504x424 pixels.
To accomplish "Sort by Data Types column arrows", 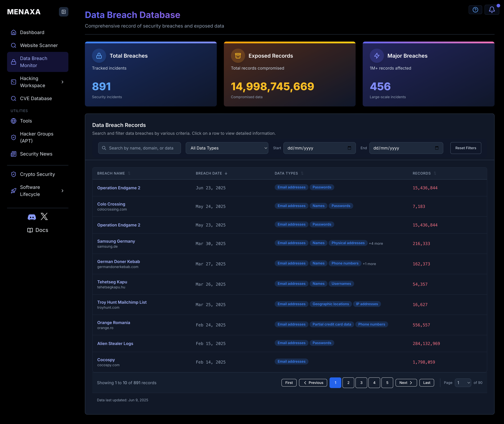I will point(302,173).
